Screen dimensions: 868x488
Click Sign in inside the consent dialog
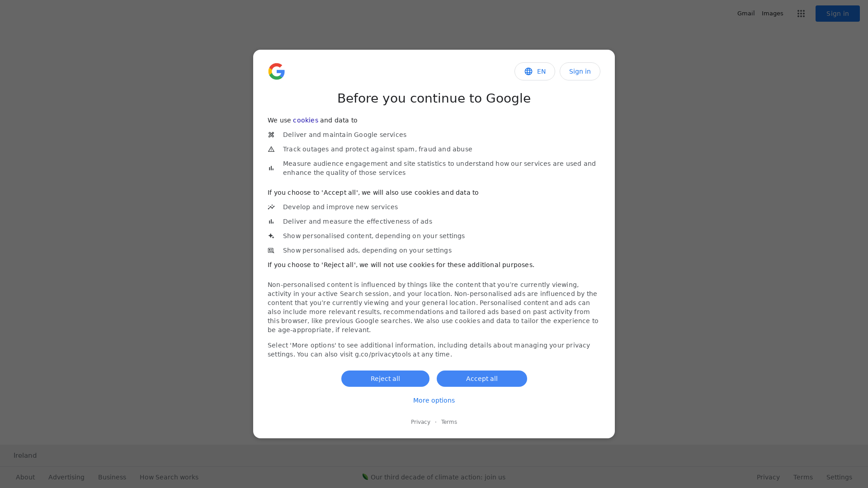(580, 71)
